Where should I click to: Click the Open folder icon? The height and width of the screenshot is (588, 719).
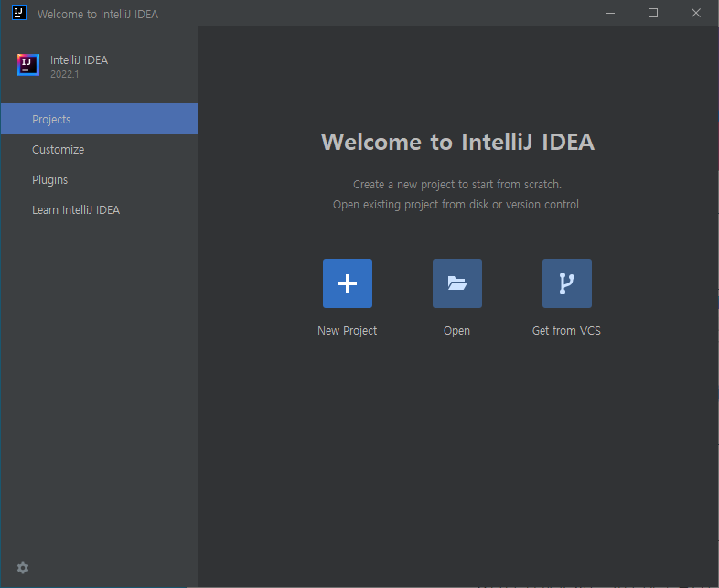point(456,283)
